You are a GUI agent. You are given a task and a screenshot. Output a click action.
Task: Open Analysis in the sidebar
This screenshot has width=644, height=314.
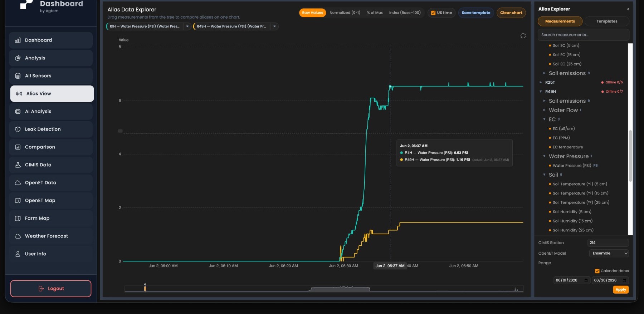point(51,58)
